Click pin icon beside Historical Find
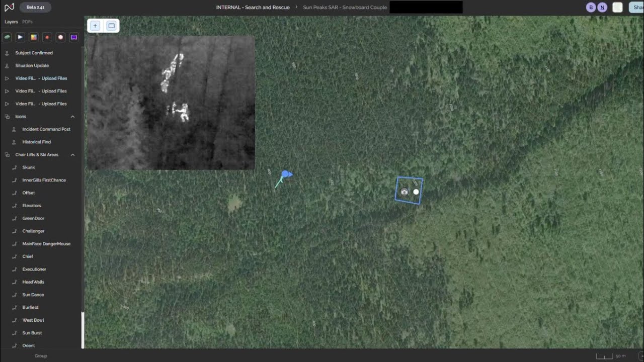644x362 pixels. coord(14,142)
